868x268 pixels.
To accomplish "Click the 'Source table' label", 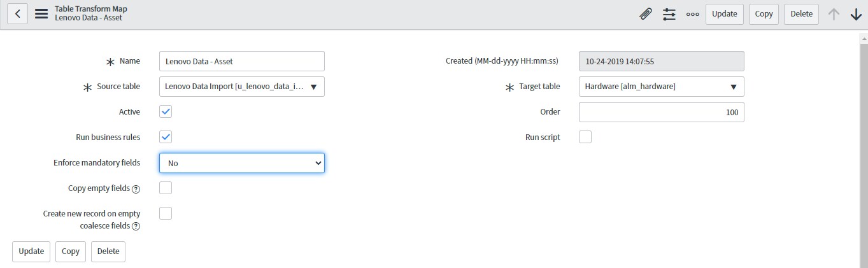I will coord(118,87).
